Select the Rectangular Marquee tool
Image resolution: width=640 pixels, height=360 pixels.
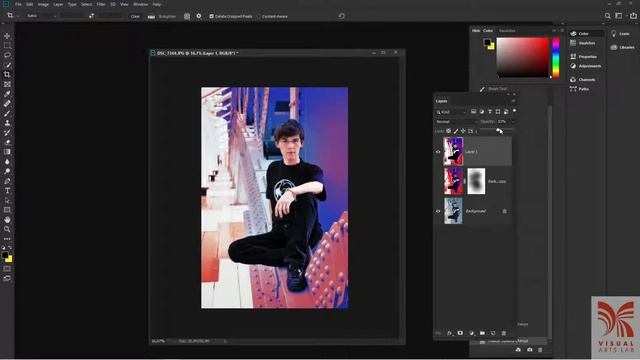point(7,46)
